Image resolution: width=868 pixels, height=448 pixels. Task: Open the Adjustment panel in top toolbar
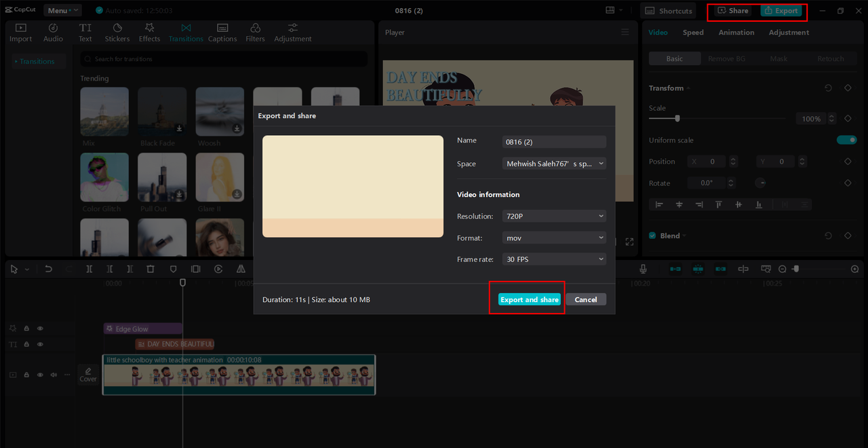[x=293, y=33]
